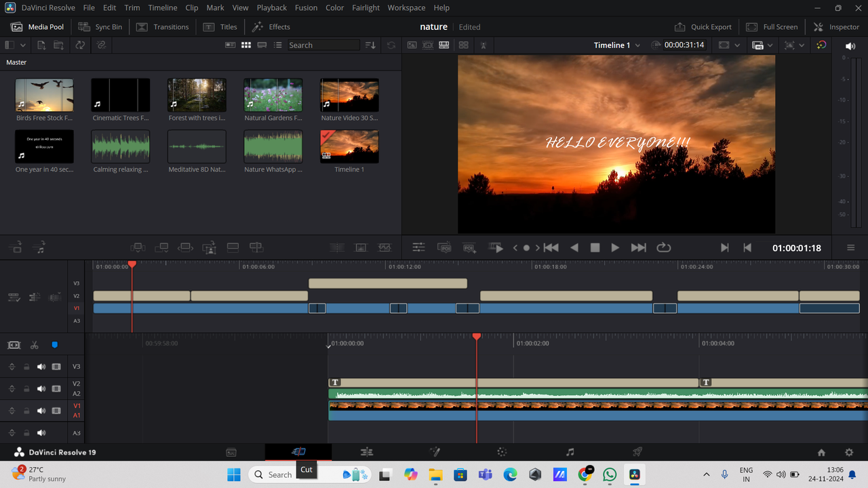Toggle the Loop playback button

[664, 248]
